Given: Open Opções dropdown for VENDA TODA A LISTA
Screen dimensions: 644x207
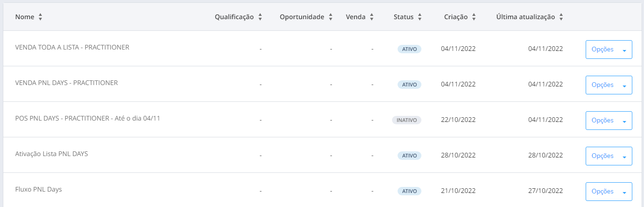Looking at the screenshot, I should 609,50.
